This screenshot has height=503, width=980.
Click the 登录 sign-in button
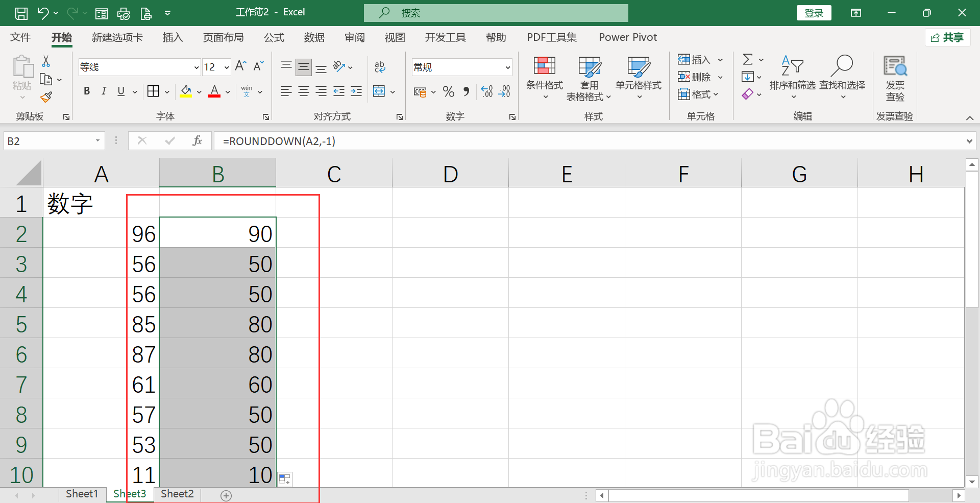814,13
